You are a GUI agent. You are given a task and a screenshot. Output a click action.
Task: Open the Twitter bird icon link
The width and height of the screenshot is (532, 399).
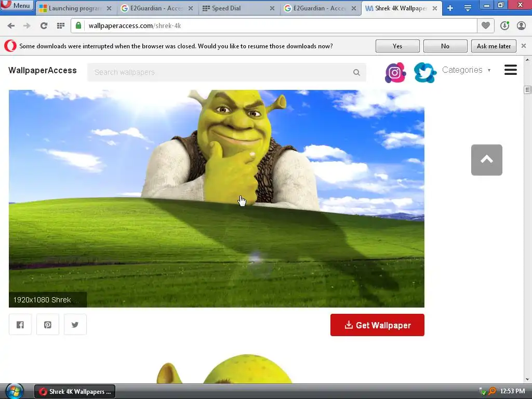click(425, 72)
